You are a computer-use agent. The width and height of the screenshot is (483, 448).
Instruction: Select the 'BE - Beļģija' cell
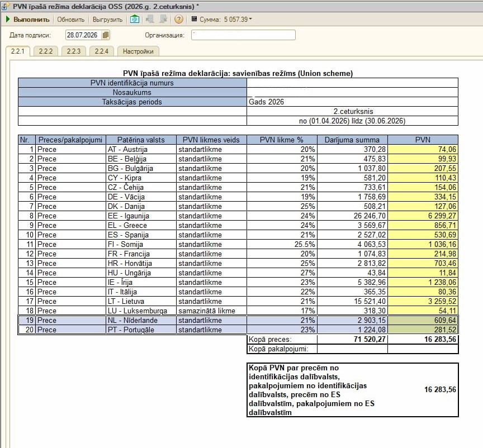tap(141, 159)
